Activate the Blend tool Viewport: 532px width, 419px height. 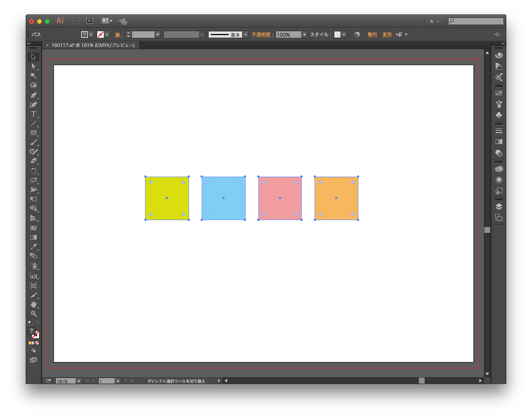(34, 256)
